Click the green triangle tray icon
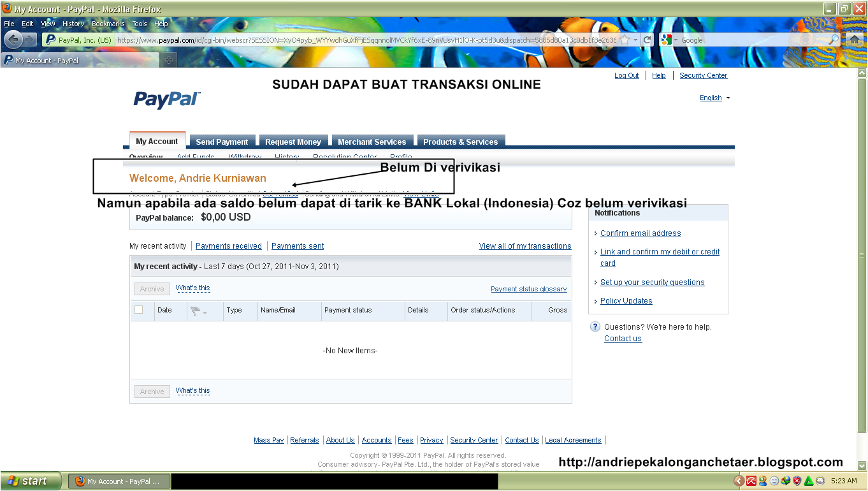The width and height of the screenshot is (868, 491). (809, 481)
